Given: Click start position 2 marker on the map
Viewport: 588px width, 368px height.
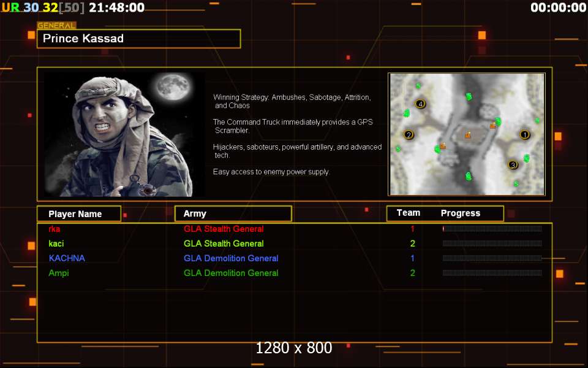Looking at the screenshot, I should coord(409,134).
